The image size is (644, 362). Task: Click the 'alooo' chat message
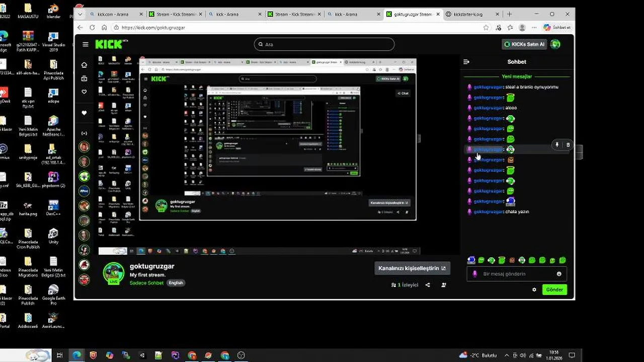pos(511,108)
